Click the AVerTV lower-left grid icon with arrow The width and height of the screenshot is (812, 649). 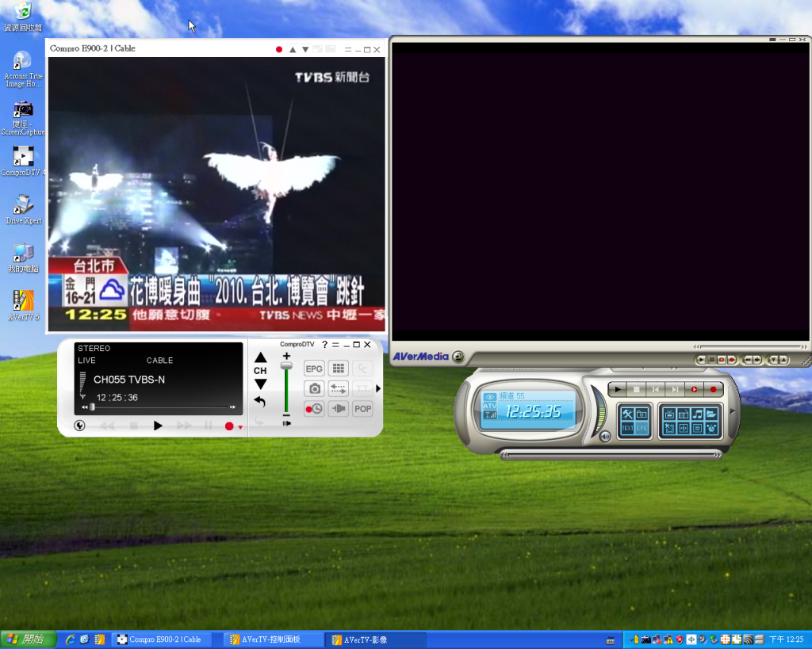point(669,428)
